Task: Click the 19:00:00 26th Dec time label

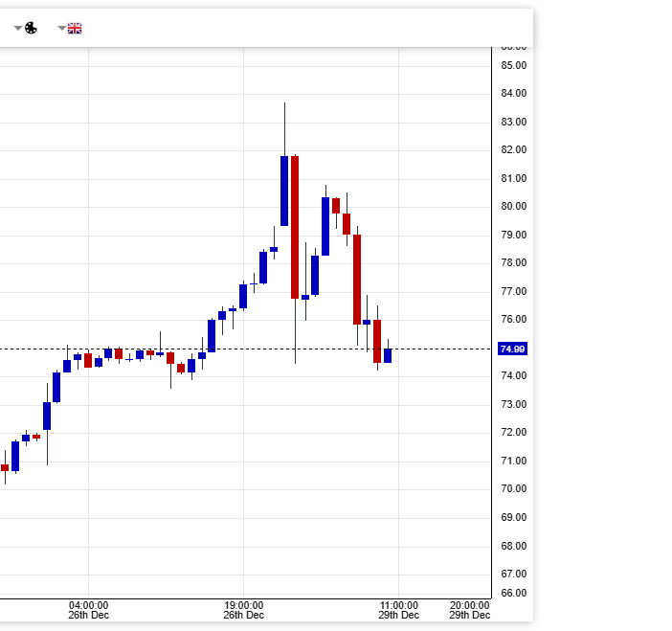Action: click(243, 610)
